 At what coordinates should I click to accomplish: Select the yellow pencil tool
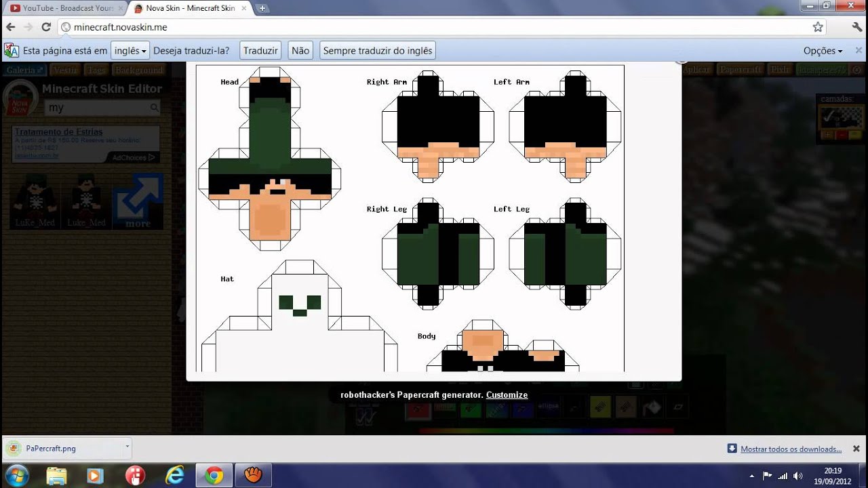pyautogui.click(x=601, y=407)
